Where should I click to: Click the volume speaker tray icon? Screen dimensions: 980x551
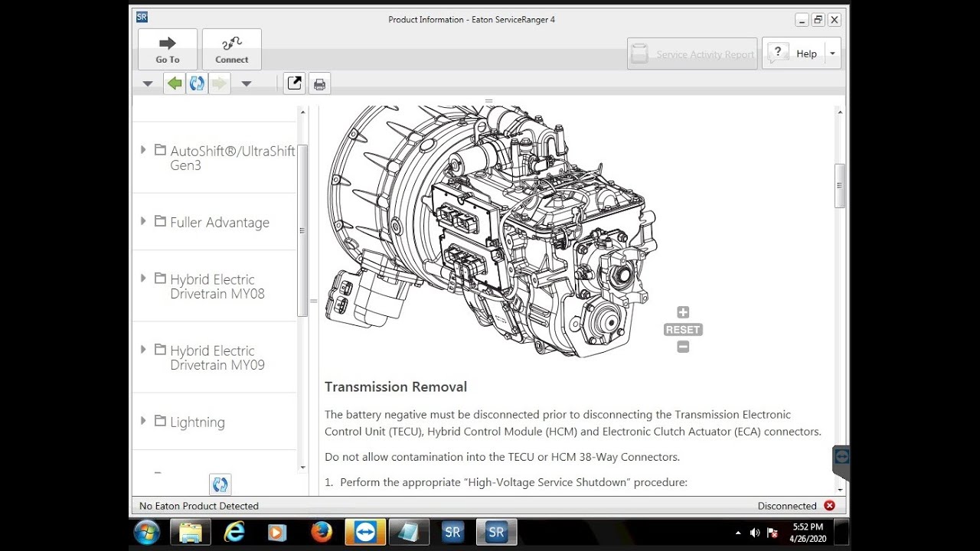tap(755, 533)
